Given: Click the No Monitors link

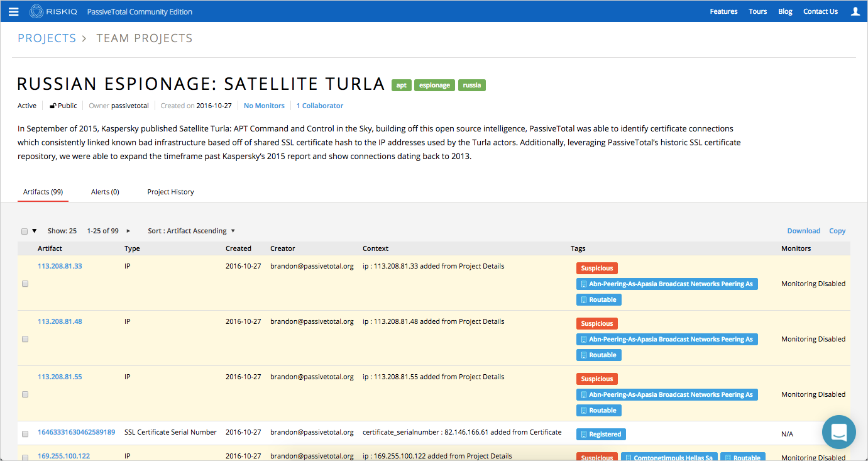Looking at the screenshot, I should tap(264, 106).
